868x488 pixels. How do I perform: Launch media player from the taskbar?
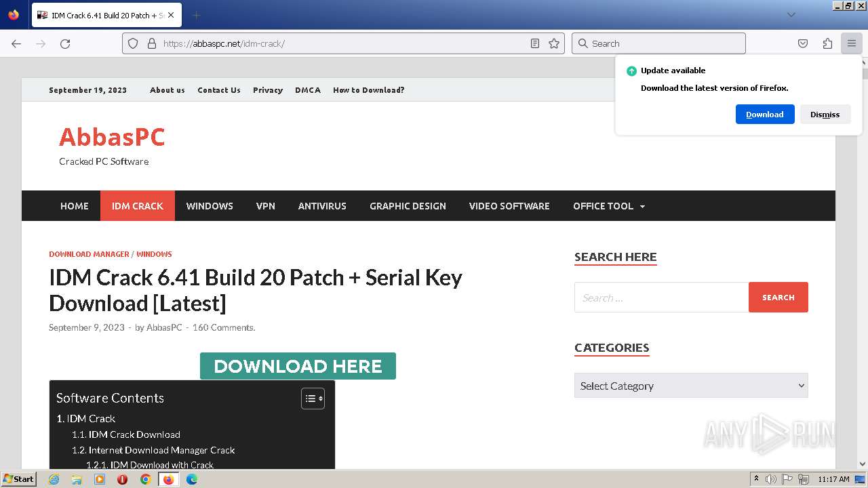click(100, 479)
